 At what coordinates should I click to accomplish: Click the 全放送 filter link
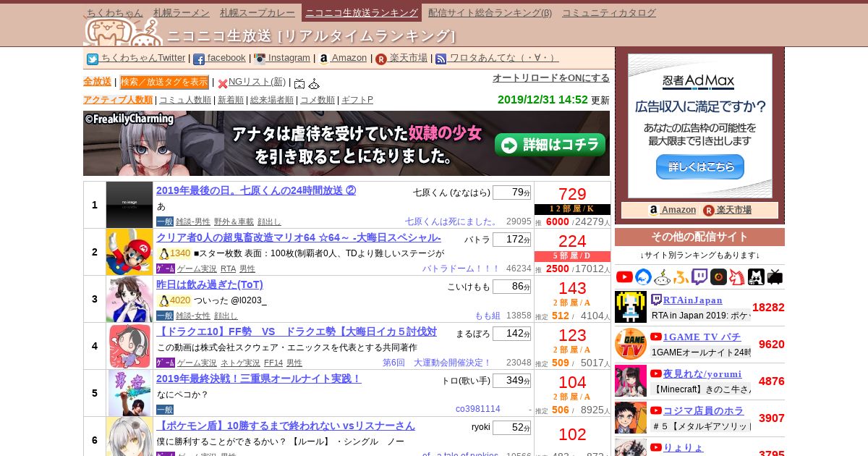[x=97, y=82]
